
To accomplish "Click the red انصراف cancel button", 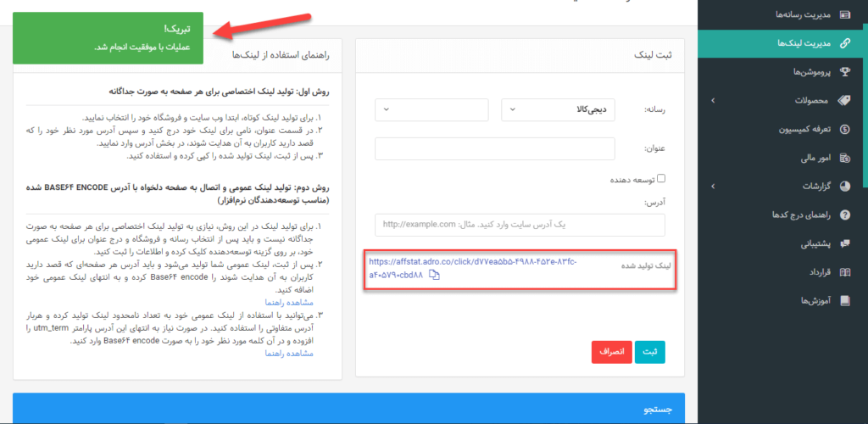I will 612,351.
